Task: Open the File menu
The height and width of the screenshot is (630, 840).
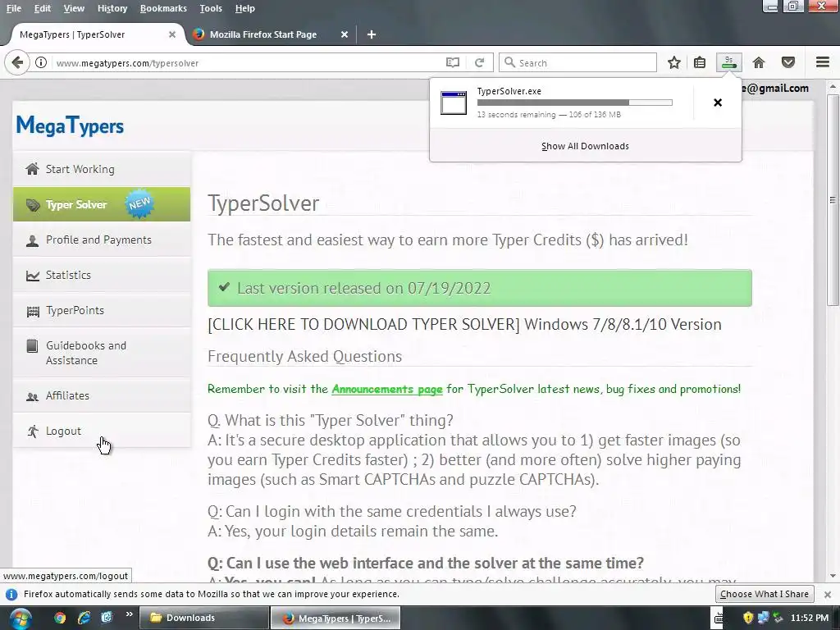Action: pyautogui.click(x=13, y=8)
